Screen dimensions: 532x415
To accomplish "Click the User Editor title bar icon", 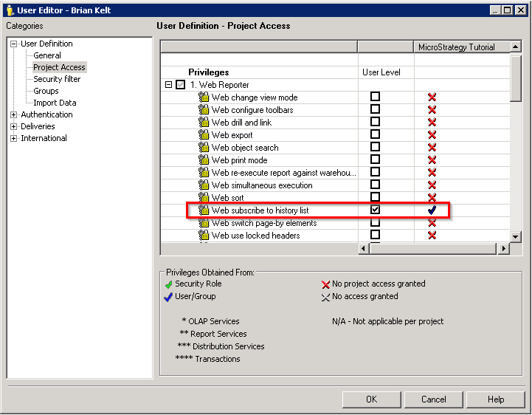I will tap(10, 10).
